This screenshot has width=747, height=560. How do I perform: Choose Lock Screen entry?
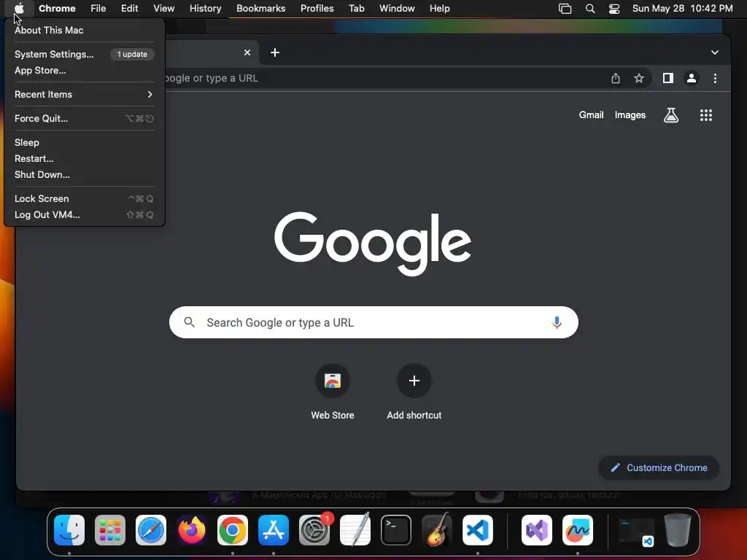[42, 198]
